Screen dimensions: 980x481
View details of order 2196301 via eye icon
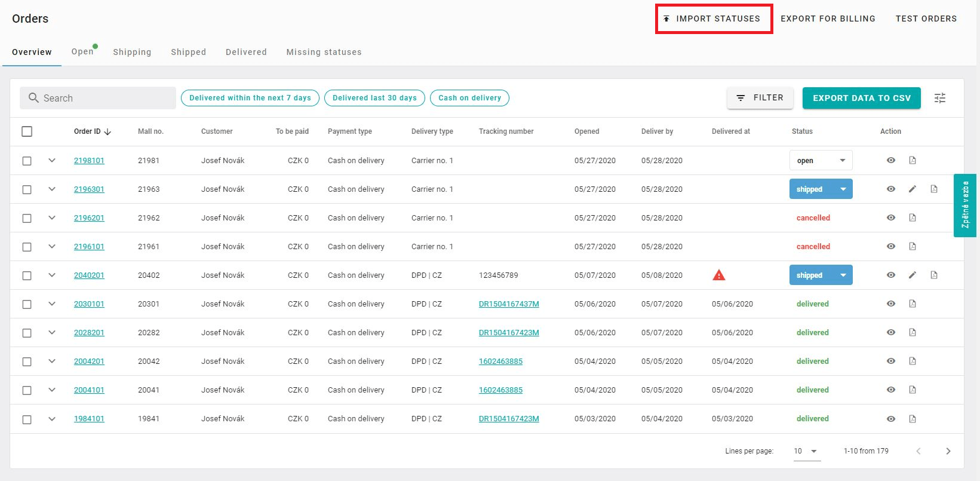(x=891, y=189)
